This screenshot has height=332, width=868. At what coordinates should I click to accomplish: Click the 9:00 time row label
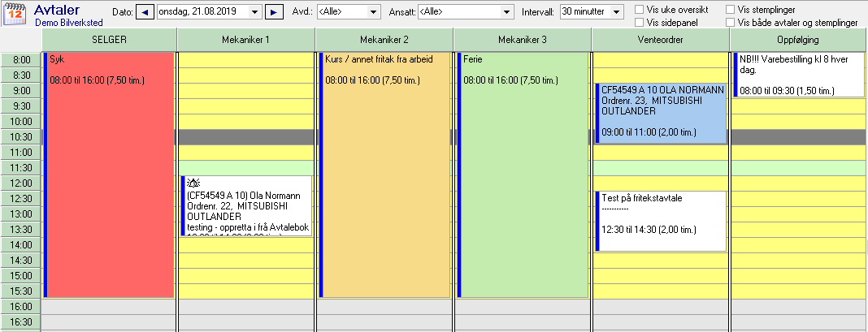(x=20, y=91)
